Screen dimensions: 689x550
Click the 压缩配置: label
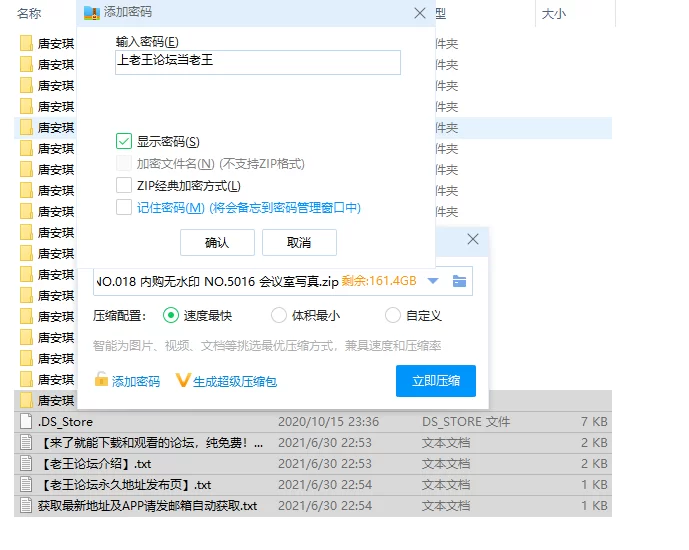120,316
